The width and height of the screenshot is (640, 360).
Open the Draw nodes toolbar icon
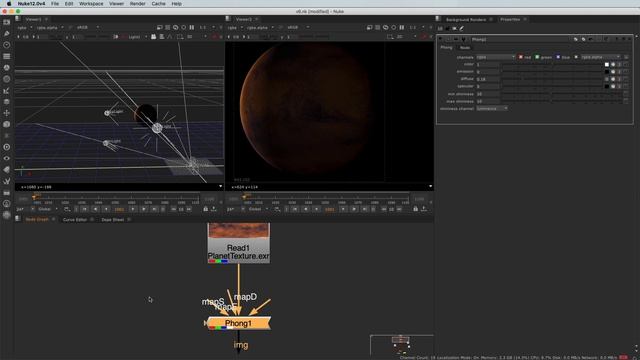[x=7, y=33]
